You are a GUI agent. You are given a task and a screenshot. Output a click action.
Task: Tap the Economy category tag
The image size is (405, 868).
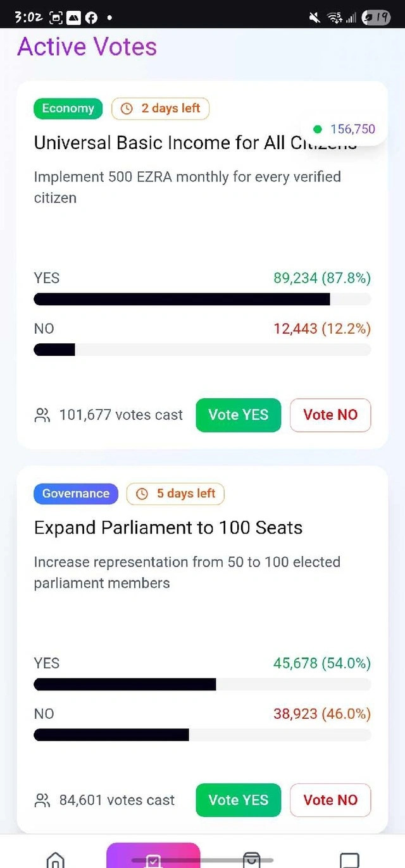tap(68, 109)
